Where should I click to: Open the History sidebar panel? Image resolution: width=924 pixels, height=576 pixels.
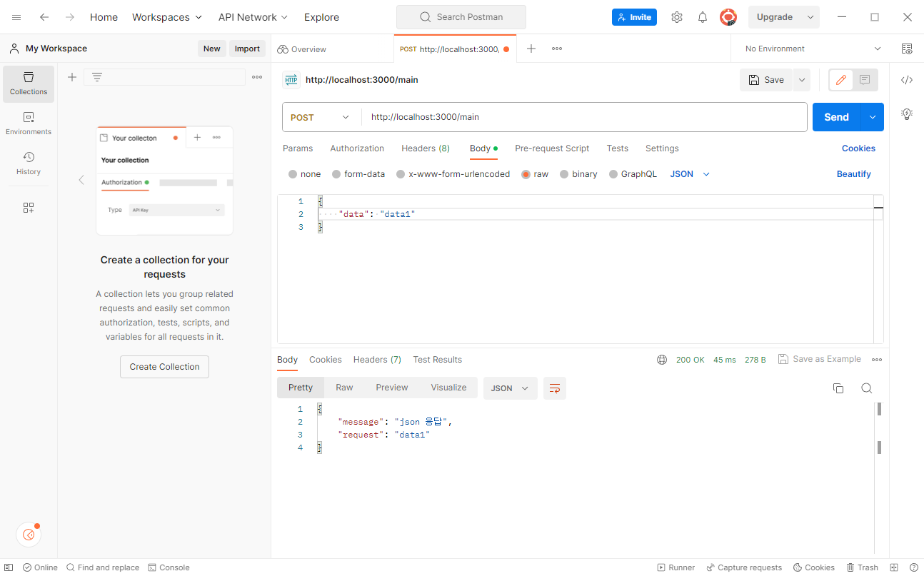pyautogui.click(x=29, y=163)
